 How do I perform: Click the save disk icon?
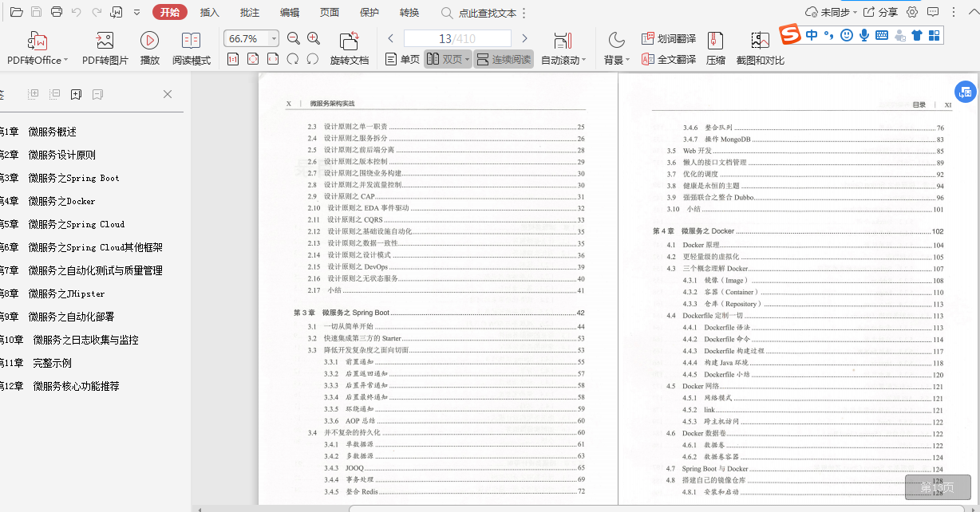[37, 12]
